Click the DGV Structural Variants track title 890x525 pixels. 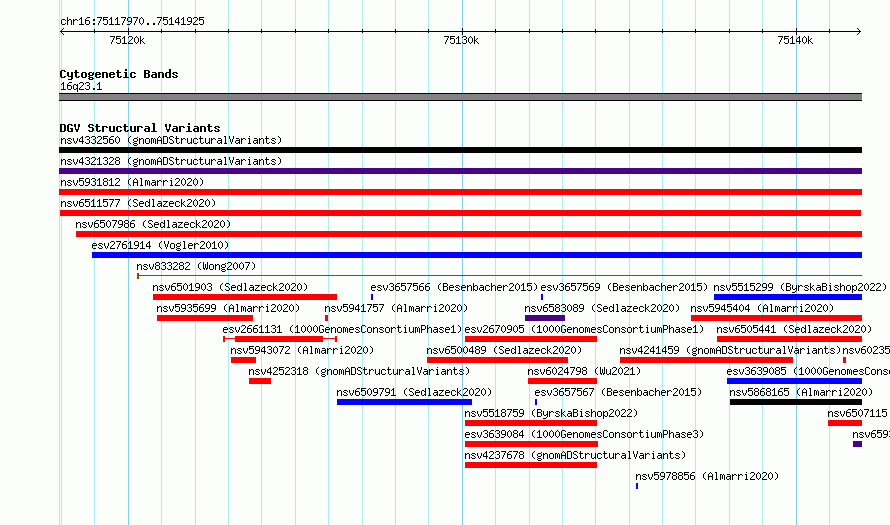coord(140,128)
